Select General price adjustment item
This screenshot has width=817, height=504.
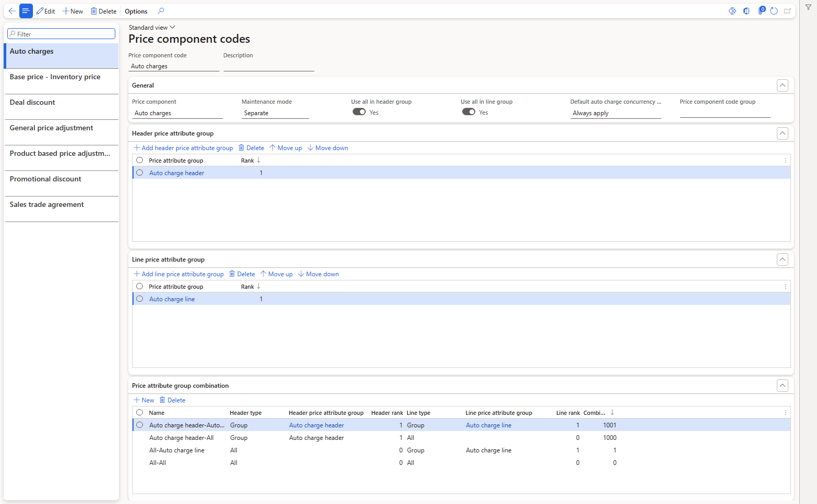62,132
